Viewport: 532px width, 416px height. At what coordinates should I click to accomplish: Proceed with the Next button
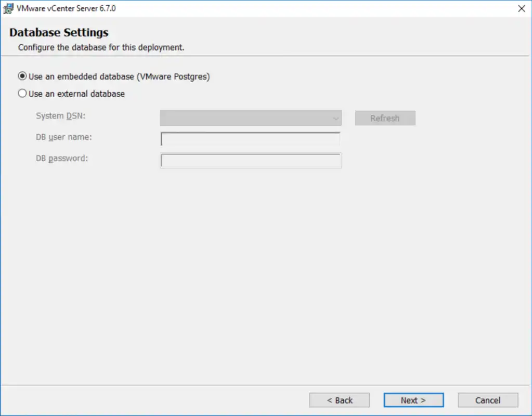[413, 400]
